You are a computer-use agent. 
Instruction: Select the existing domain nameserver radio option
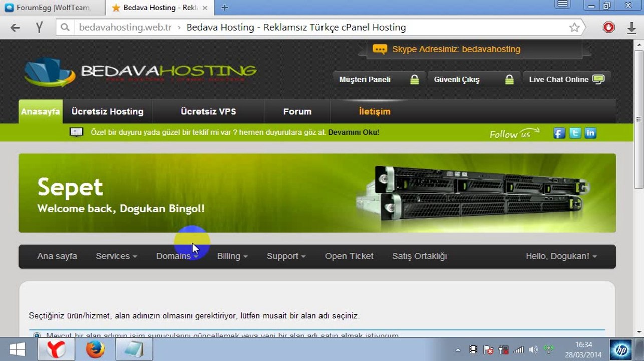(37, 335)
